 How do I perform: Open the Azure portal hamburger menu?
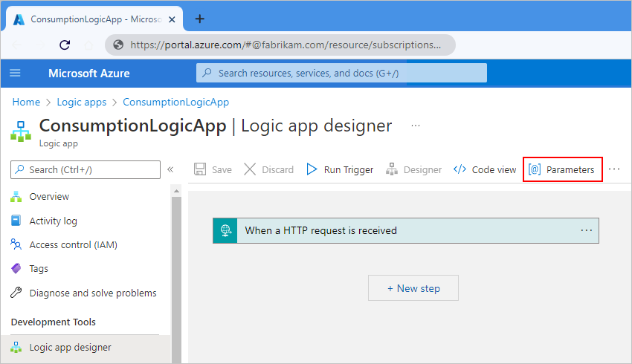tap(15, 73)
